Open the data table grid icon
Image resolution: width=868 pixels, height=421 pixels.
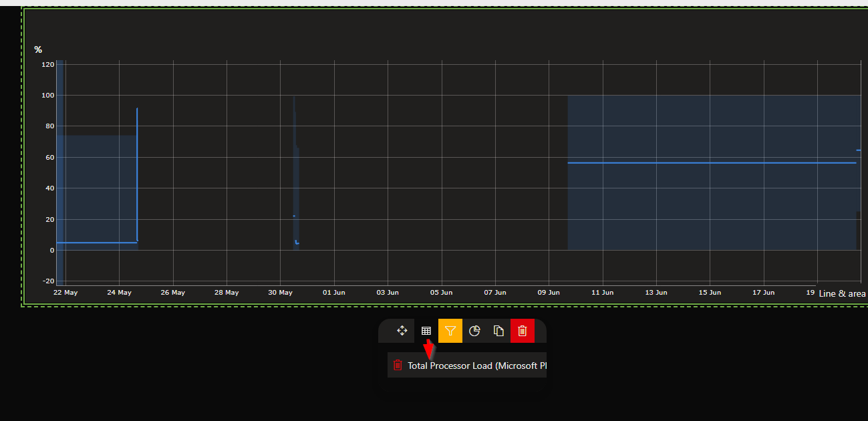click(x=426, y=331)
